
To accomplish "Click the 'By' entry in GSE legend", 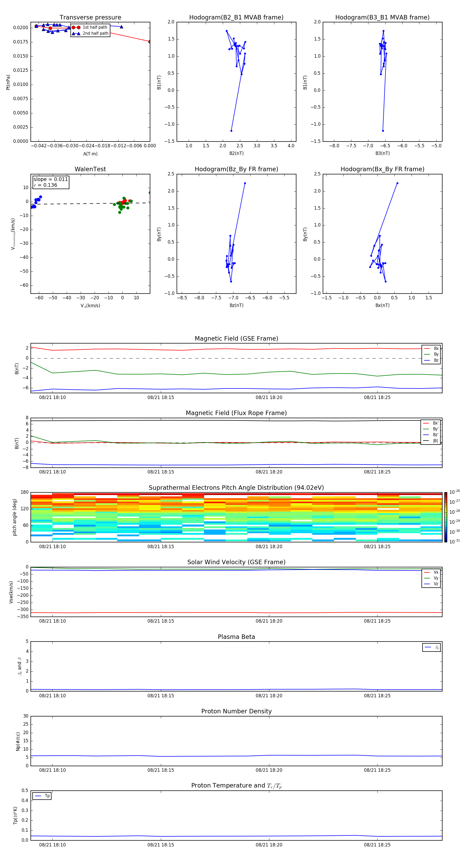I will click(x=431, y=354).
